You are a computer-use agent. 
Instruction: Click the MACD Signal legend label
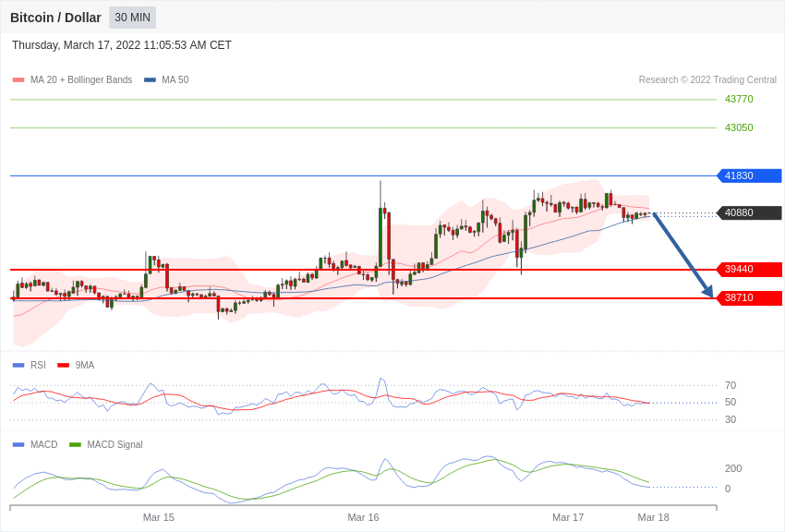tap(115, 444)
